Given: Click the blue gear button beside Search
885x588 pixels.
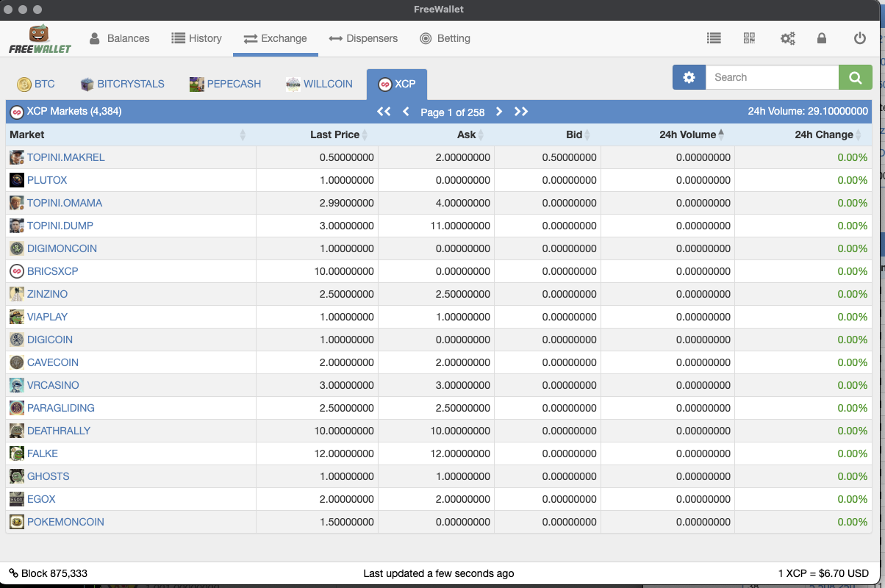Looking at the screenshot, I should pos(689,77).
